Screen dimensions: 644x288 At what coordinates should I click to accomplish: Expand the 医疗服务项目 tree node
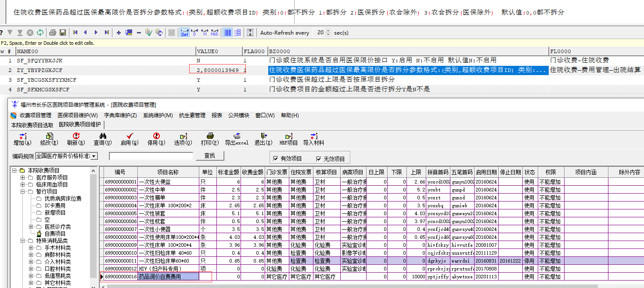coord(22,177)
